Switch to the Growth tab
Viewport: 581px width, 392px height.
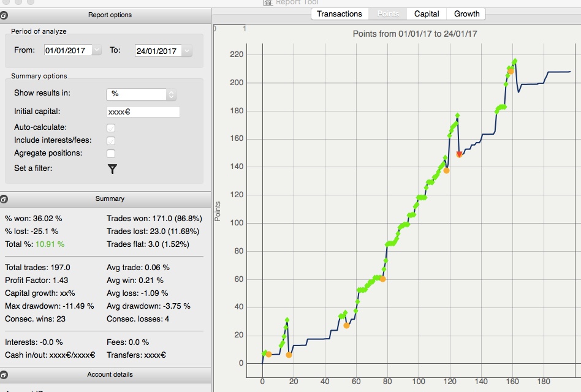[x=466, y=14]
